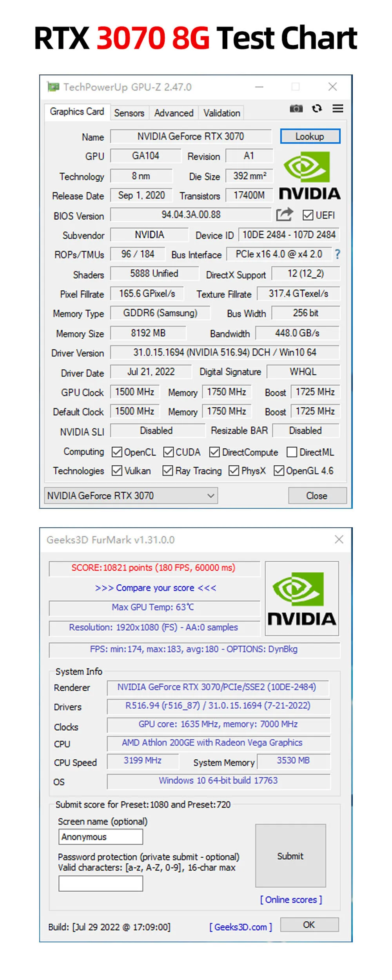
Task: Switch to the Sensors tab
Action: [x=129, y=113]
